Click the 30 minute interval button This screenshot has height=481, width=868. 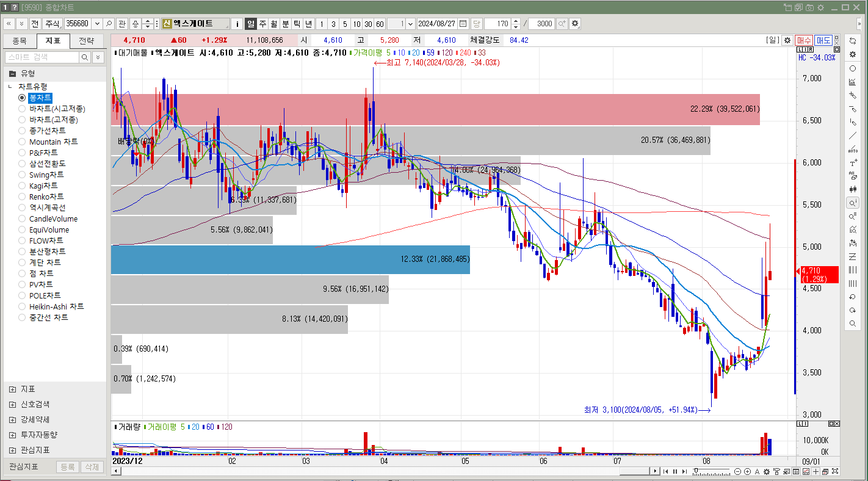pos(368,24)
